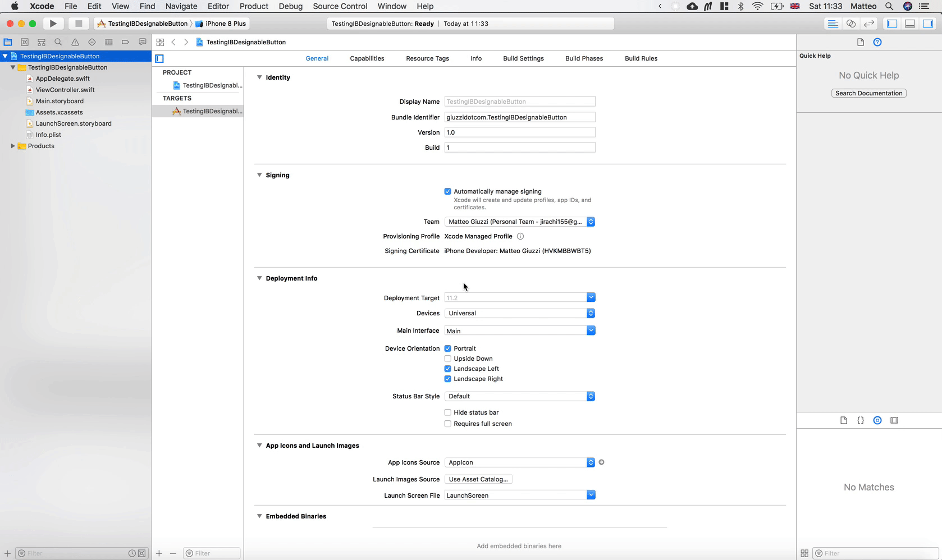This screenshot has height=560, width=942.
Task: Open the Symbol navigator
Action: click(x=42, y=42)
